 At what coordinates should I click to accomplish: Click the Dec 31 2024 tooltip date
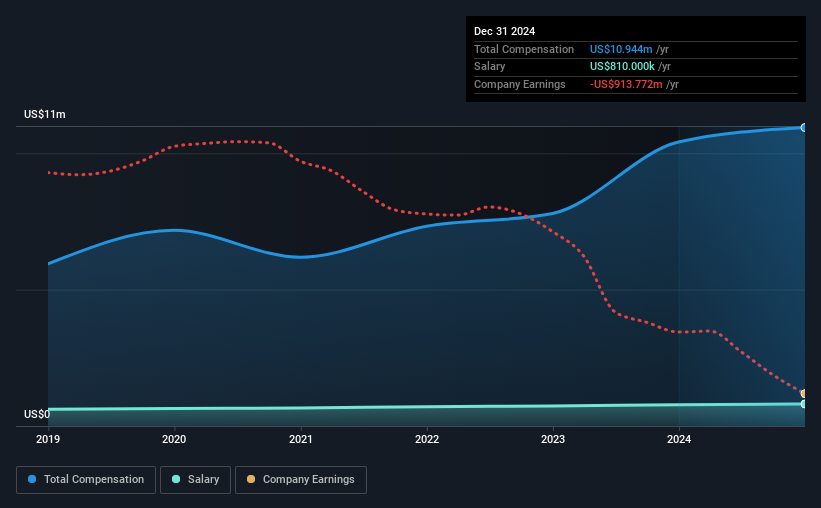(504, 31)
